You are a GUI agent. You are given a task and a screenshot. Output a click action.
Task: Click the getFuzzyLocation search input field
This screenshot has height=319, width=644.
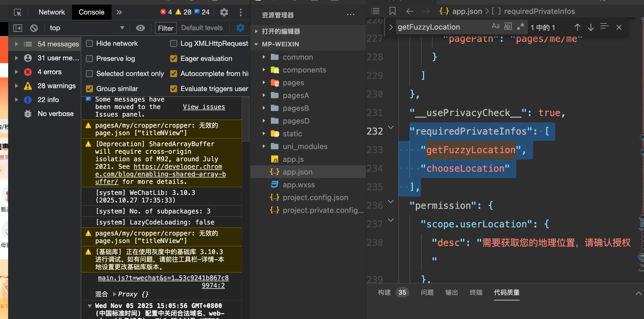coord(441,27)
